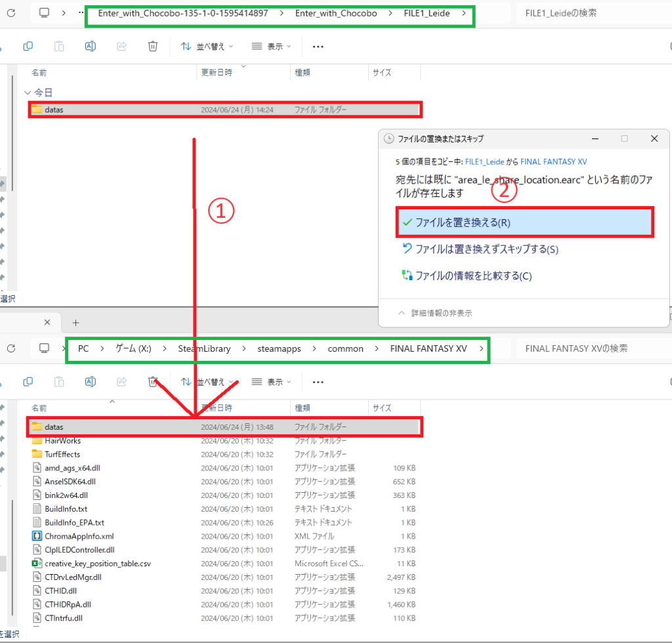Click the Rename icon in the upper window toolbar
The image size is (672, 643).
pyautogui.click(x=91, y=46)
